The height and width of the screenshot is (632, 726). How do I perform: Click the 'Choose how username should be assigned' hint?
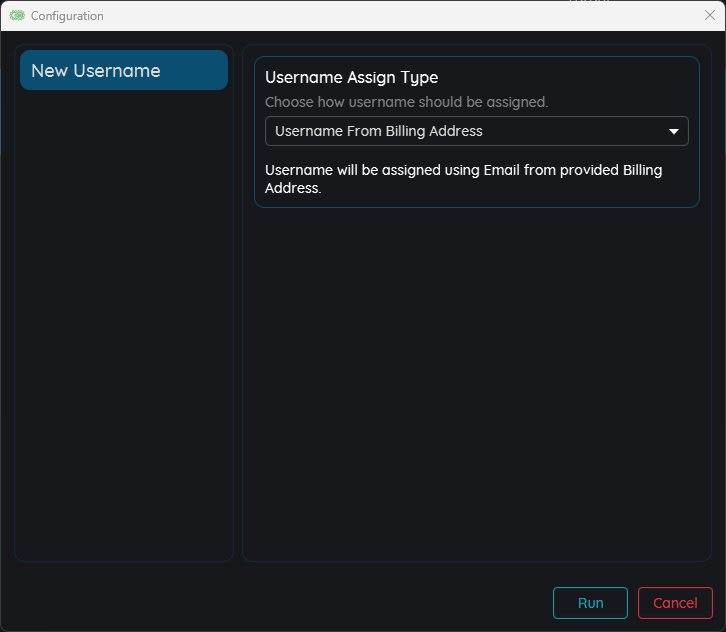pos(406,102)
